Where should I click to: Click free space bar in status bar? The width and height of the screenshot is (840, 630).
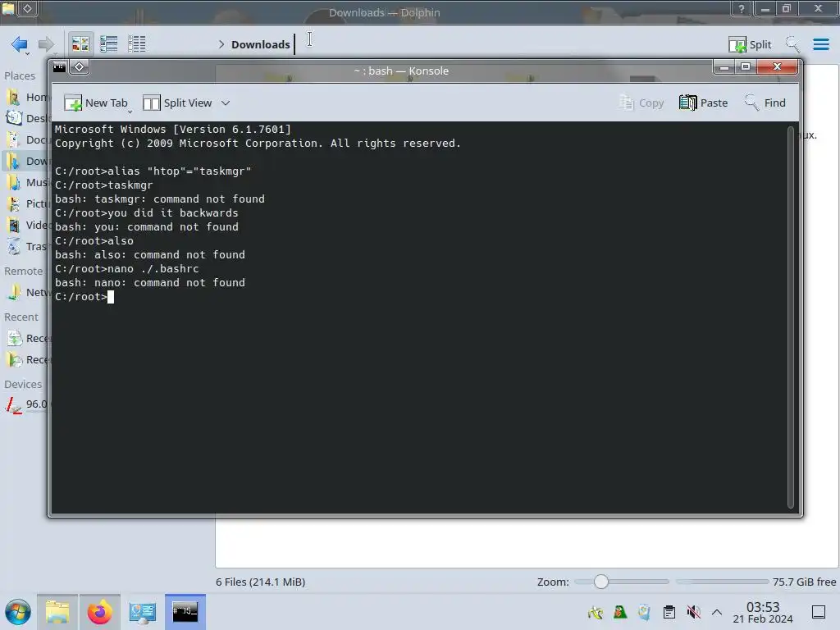tap(722, 582)
